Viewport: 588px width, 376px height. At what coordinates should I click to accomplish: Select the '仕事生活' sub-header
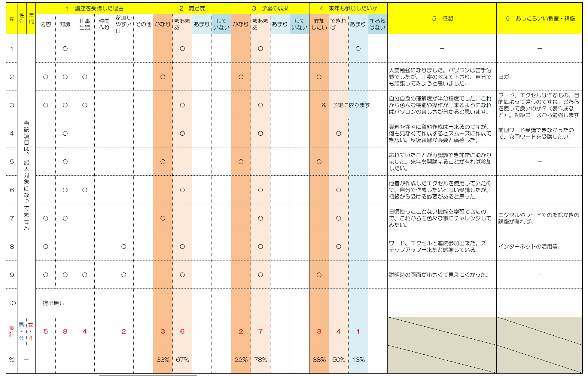point(85,24)
